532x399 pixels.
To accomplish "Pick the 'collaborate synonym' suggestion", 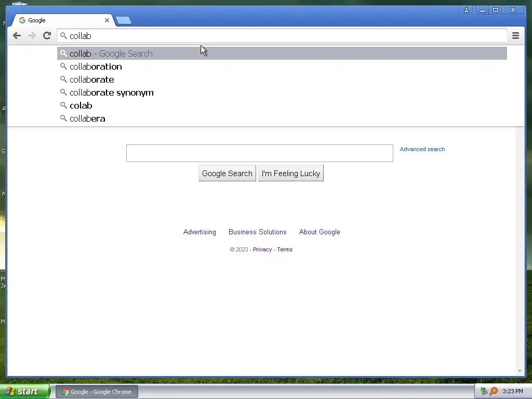I will 282,92.
